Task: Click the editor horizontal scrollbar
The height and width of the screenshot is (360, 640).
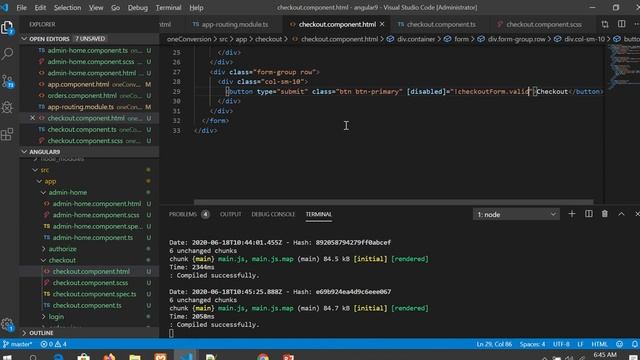Action: [393, 202]
